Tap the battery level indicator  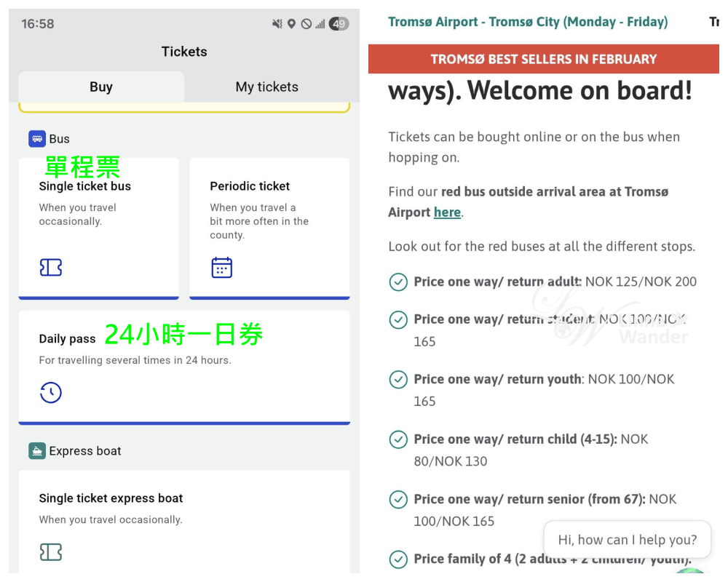[x=339, y=24]
